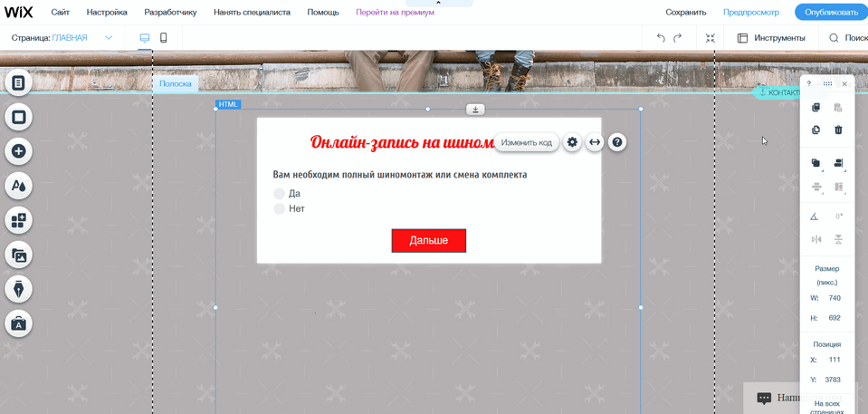Click the zoom out collapse arrows icon
This screenshot has height=414, width=868.
(710, 38)
